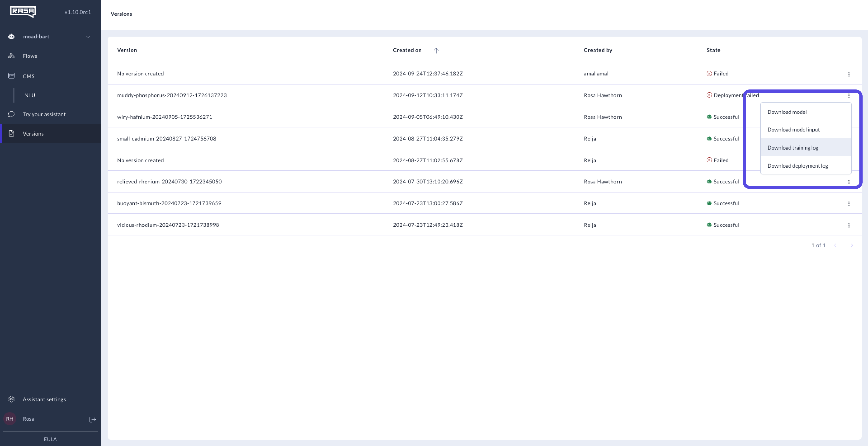
Task: Open the three-dot menu for amal amal row
Action: click(849, 74)
